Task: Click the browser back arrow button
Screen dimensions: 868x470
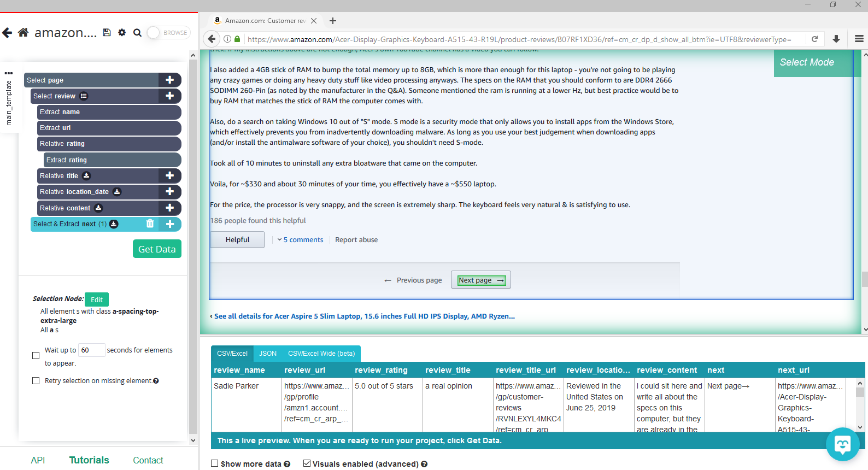Action: click(x=212, y=39)
